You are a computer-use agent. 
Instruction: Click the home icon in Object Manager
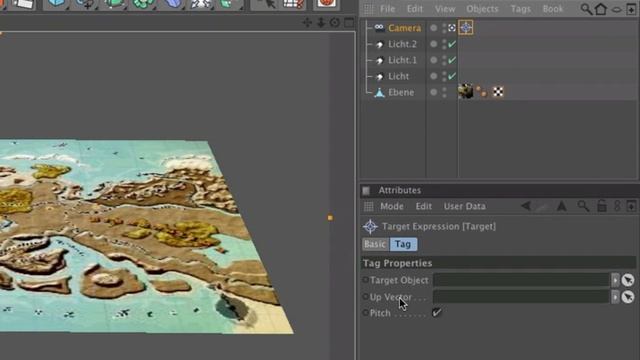tap(601, 9)
